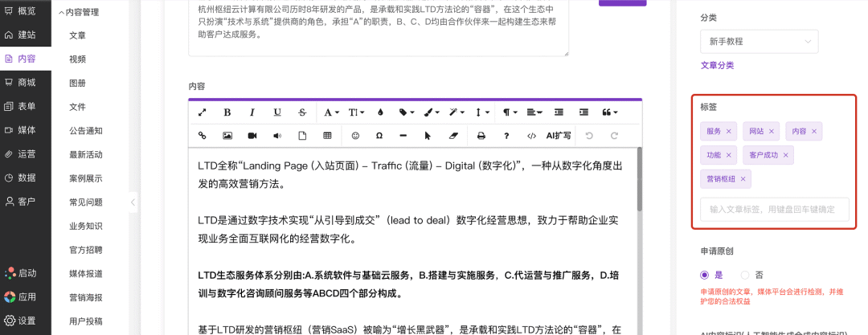Remove the 服务 tag
The image size is (868, 335).
(728, 131)
